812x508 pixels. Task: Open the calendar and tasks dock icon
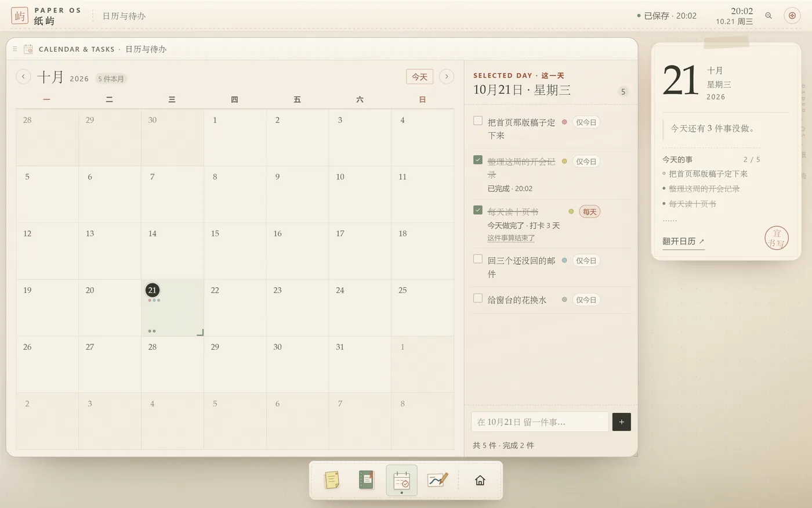click(401, 480)
